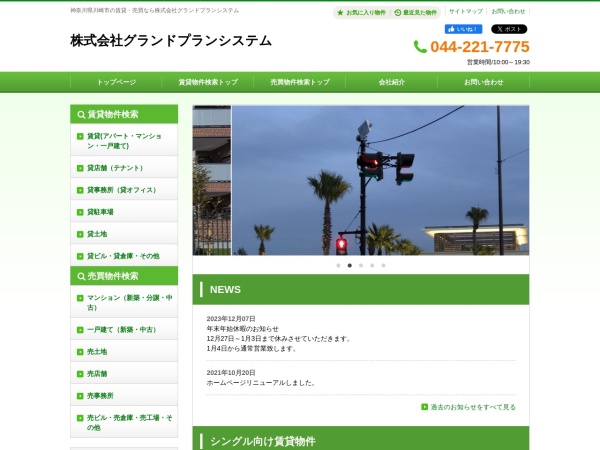Image resolution: width=600 pixels, height=450 pixels.
Task: Select the third slideshow pagination dot
Action: (361, 266)
